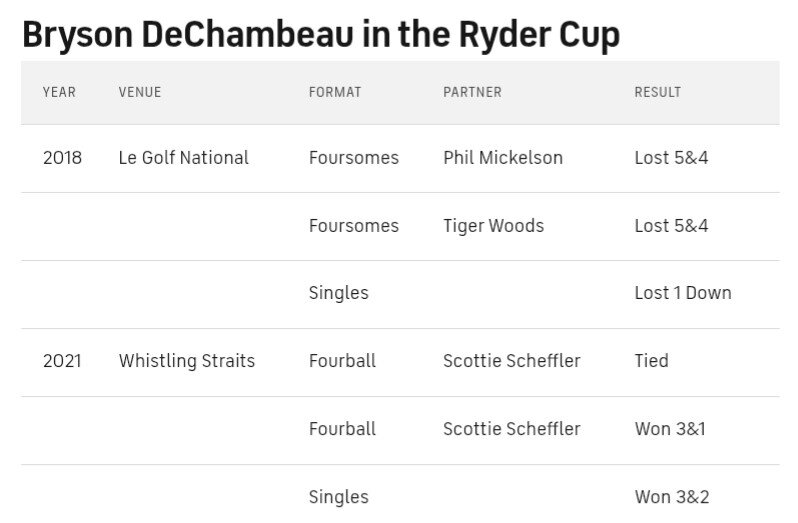Image resolution: width=798 pixels, height=523 pixels.
Task: Select the 2021 year cell
Action: pyautogui.click(x=62, y=361)
